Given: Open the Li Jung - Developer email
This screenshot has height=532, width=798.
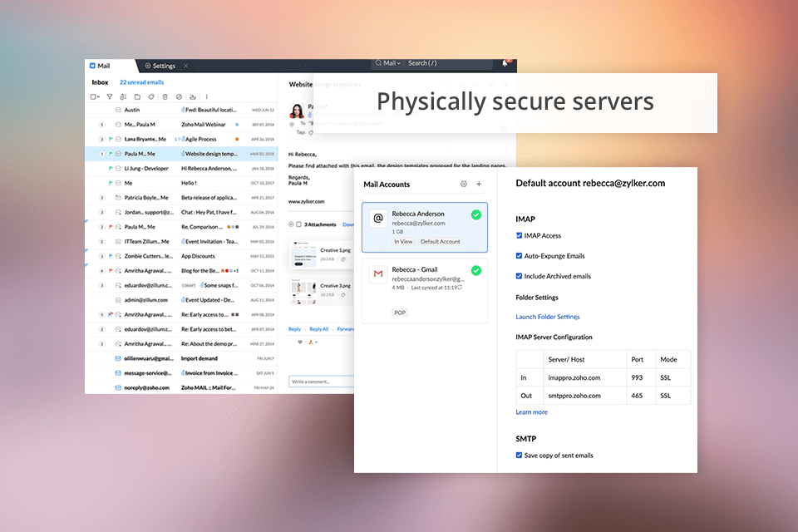Looking at the screenshot, I should click(181, 169).
